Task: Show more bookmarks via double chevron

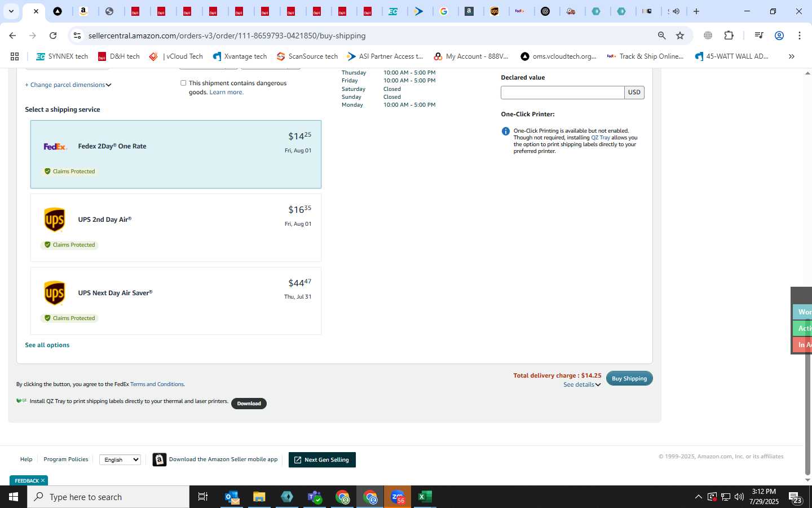Action: tap(791, 56)
